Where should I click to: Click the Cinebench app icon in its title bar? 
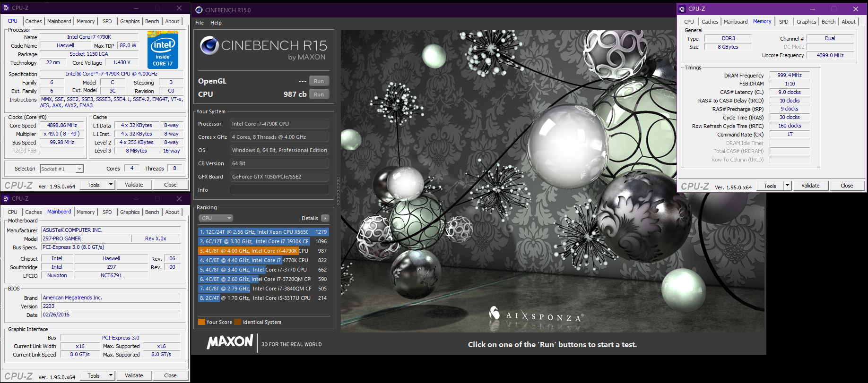click(199, 10)
